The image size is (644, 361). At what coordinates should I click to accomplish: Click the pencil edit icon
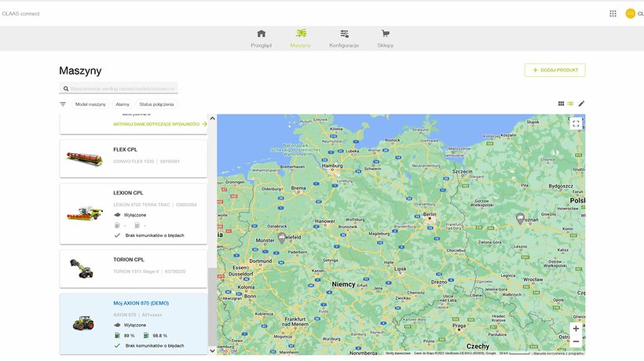[581, 104]
